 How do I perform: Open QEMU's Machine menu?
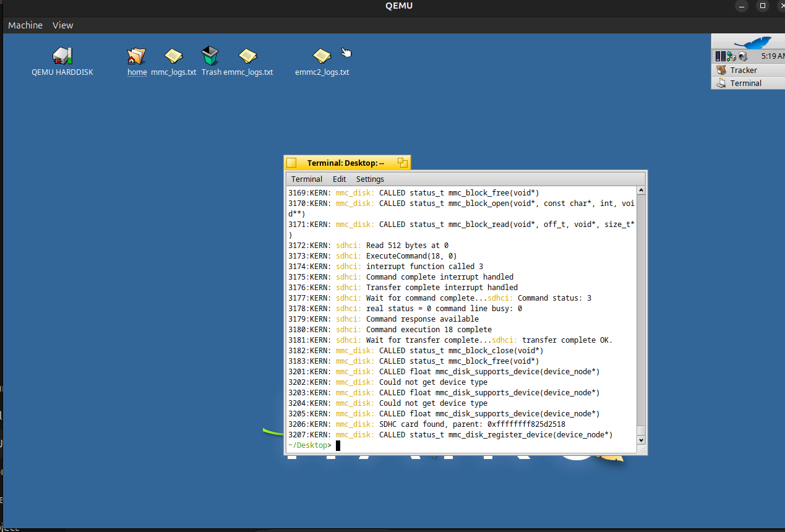25,25
